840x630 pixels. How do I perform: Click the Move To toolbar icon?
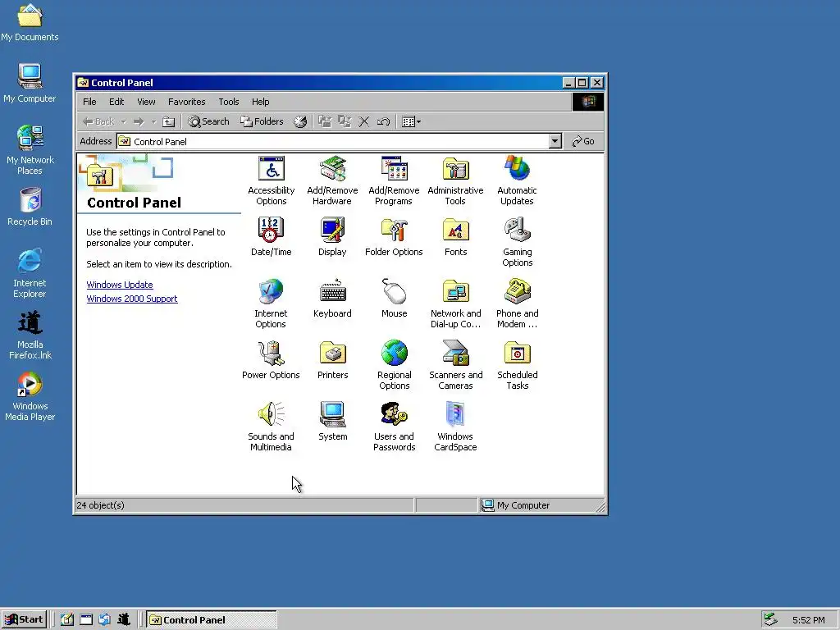[325, 121]
